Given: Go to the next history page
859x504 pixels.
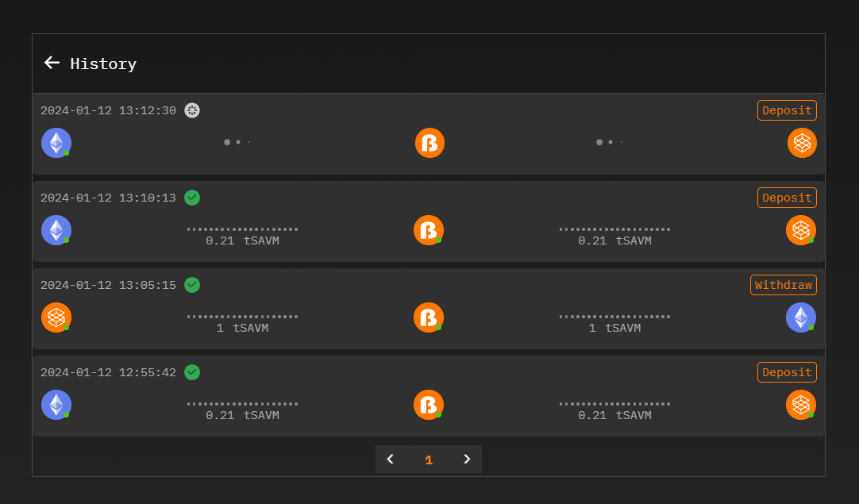Looking at the screenshot, I should point(467,459).
